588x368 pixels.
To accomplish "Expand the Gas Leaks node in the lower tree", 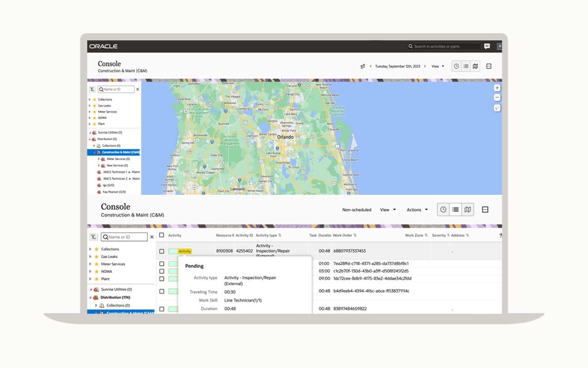I will (x=90, y=257).
